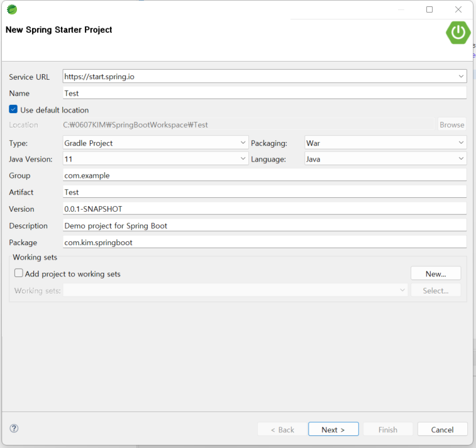
Task: Click the green Spring Boot power logo
Action: coord(458,33)
